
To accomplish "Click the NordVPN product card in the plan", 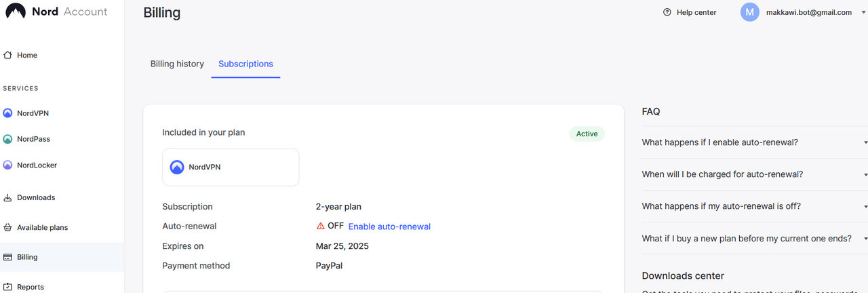I will (x=231, y=167).
